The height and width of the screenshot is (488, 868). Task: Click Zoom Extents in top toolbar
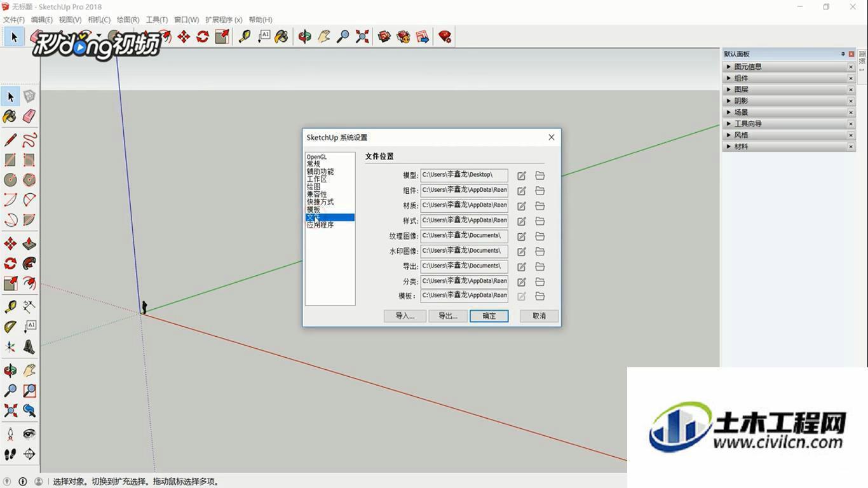pyautogui.click(x=362, y=37)
